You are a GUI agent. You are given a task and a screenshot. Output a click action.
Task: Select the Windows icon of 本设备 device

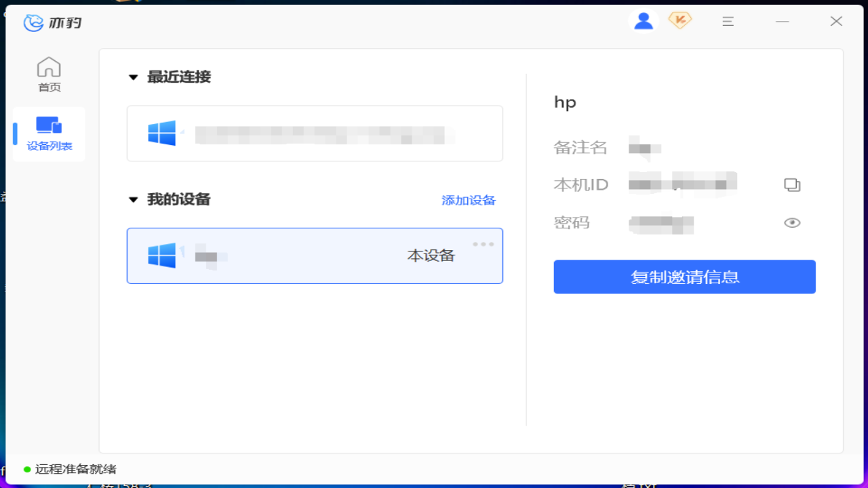161,256
